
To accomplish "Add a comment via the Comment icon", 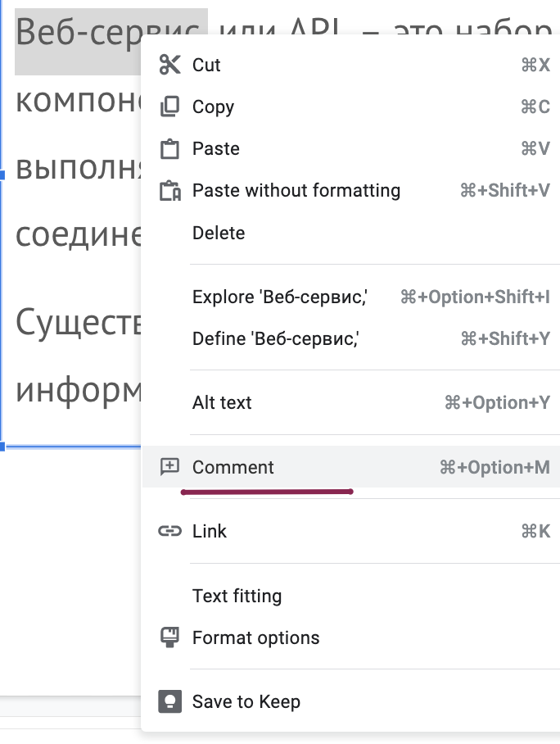I will point(169,467).
